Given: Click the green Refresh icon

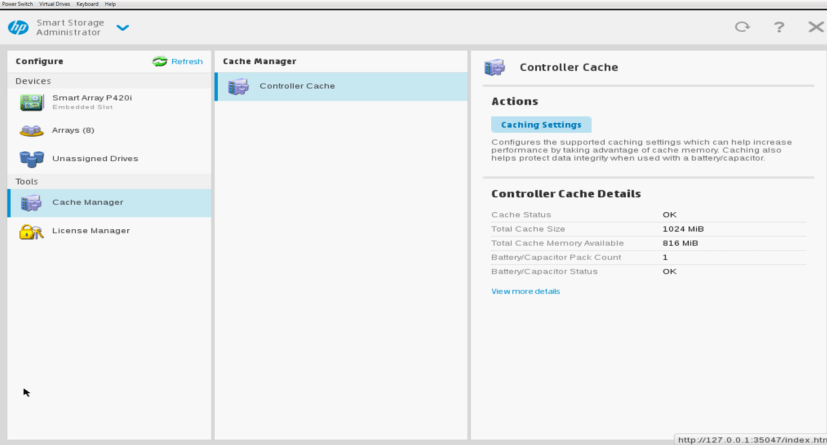Looking at the screenshot, I should coord(160,62).
